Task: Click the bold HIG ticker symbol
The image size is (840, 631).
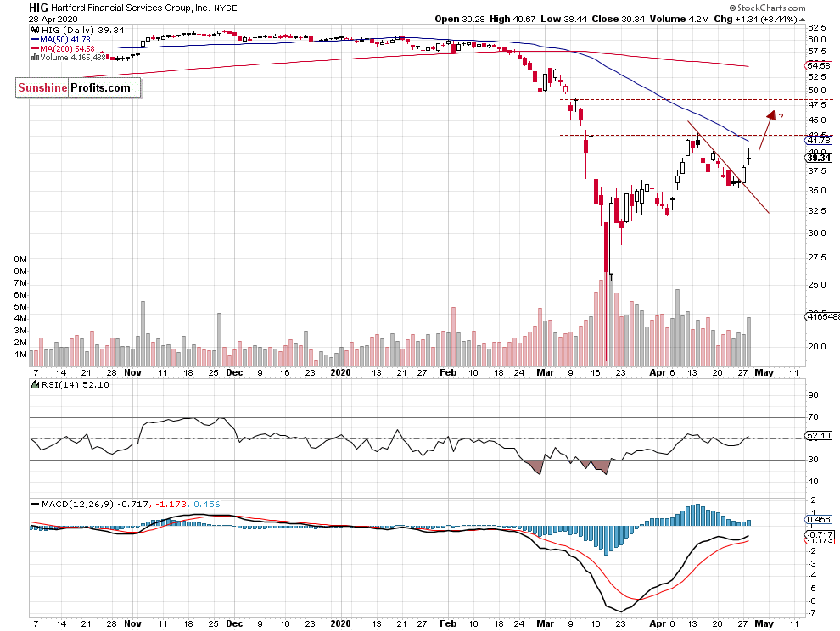Action: (x=38, y=8)
